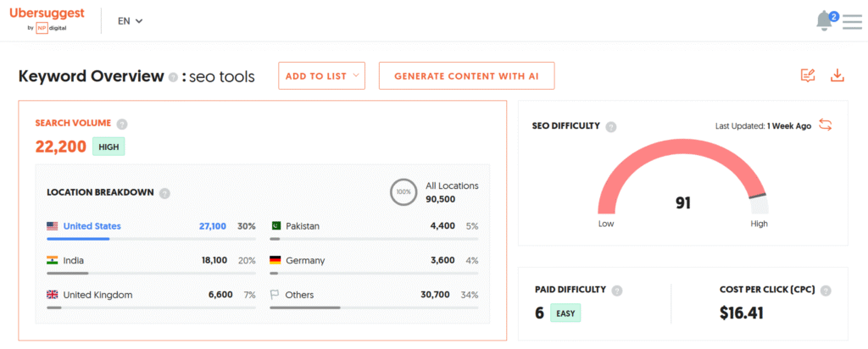Select the United States location link

[92, 226]
